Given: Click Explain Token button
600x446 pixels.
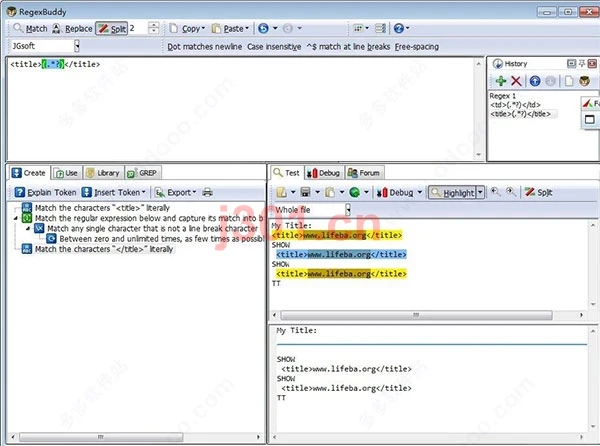Looking at the screenshot, I should pyautogui.click(x=46, y=192).
